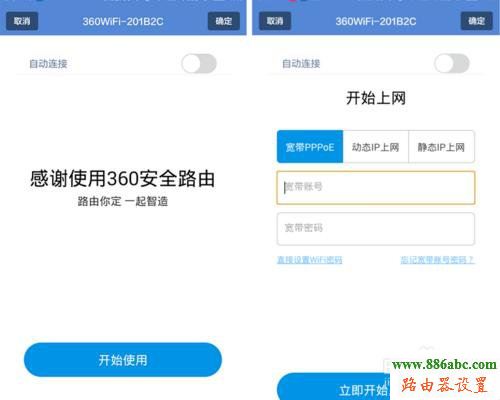Toggle 自动连接 switch on the right screen
The height and width of the screenshot is (400, 500).
tap(452, 63)
